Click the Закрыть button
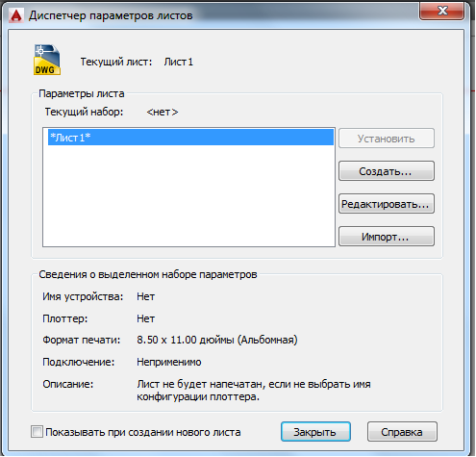The height and width of the screenshot is (457, 476). [315, 432]
